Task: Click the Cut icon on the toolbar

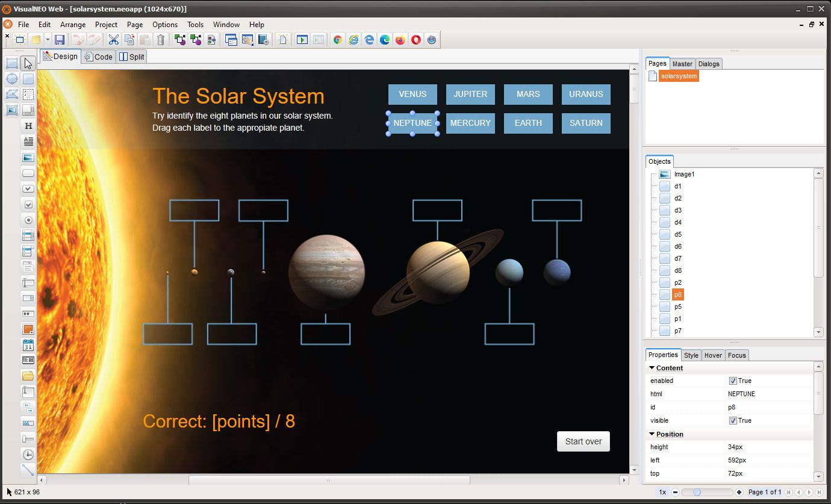Action: pos(114,40)
